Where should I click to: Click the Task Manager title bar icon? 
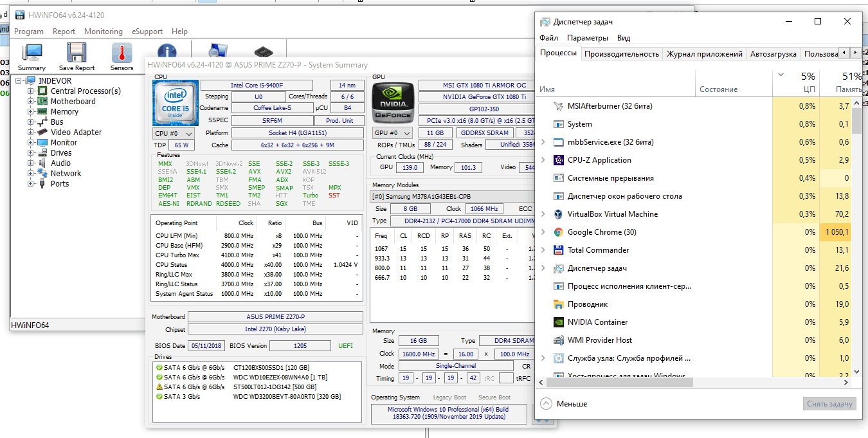point(545,21)
